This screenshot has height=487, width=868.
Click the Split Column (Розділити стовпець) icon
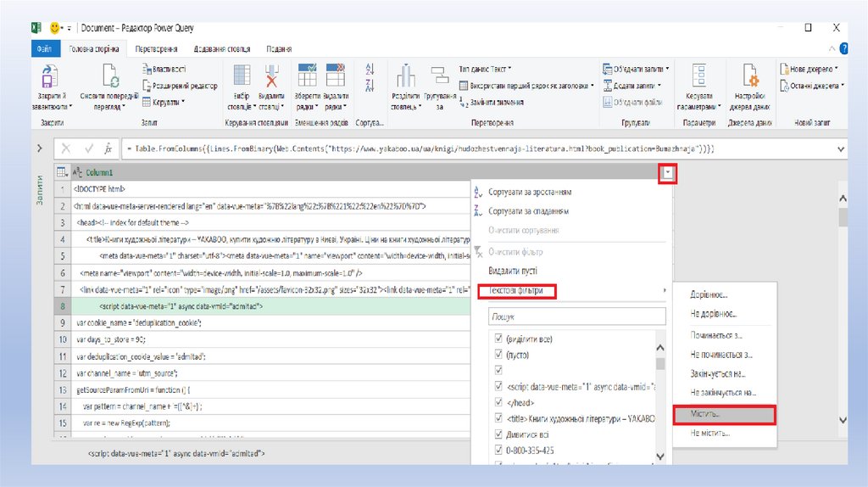coord(406,79)
